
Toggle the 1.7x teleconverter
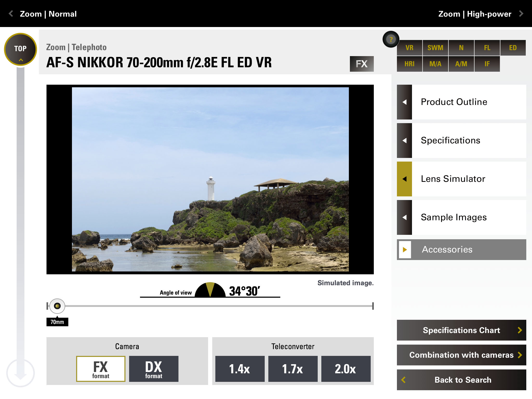293,369
